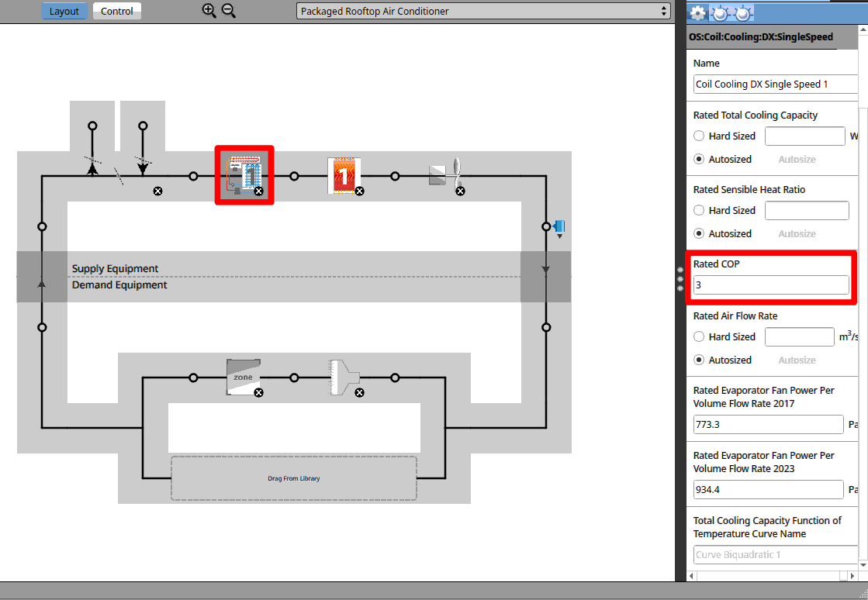Select Autosized for Rated Sensible Heat Ratio
Viewport: 868px width, 600px height.
point(699,233)
